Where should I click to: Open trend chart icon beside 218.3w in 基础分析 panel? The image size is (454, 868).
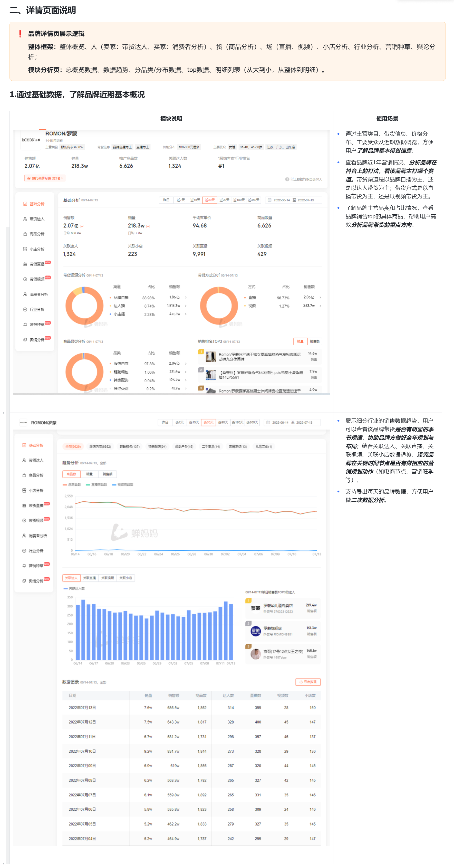point(148,226)
